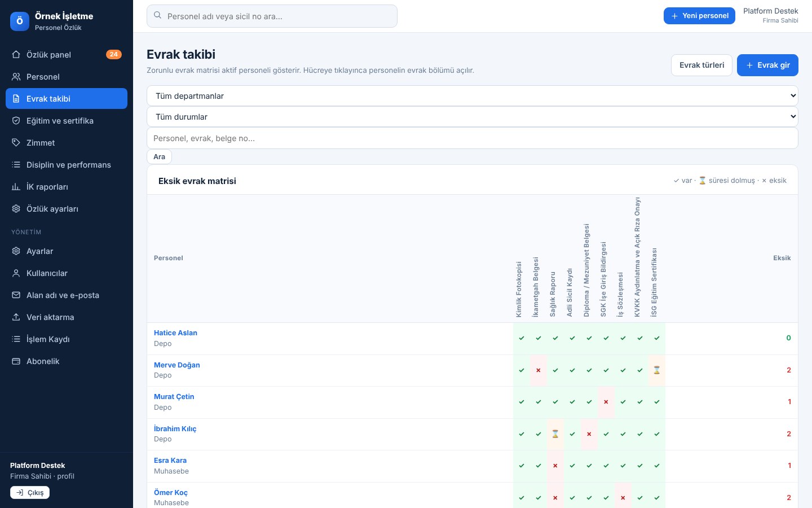Click the Evrak gir button
The height and width of the screenshot is (508, 812).
click(767, 65)
